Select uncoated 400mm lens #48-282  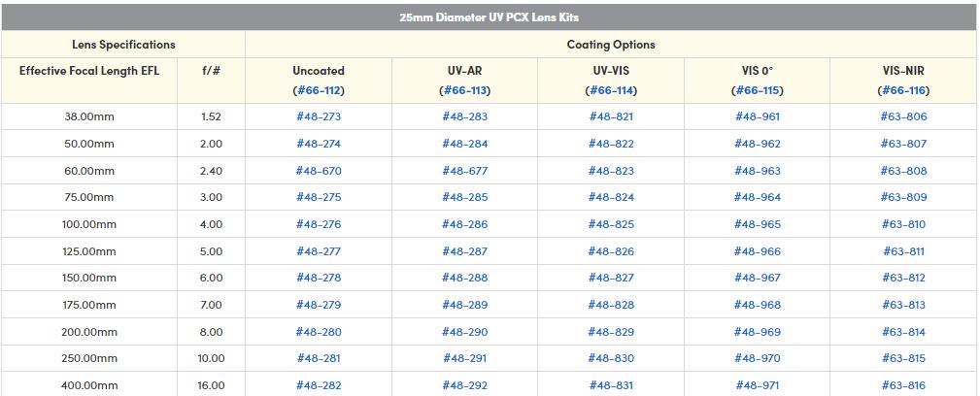319,385
